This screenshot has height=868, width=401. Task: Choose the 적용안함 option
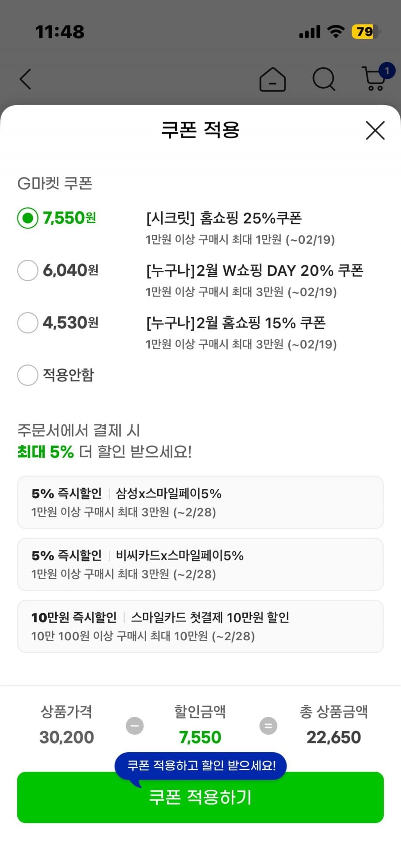[x=28, y=375]
